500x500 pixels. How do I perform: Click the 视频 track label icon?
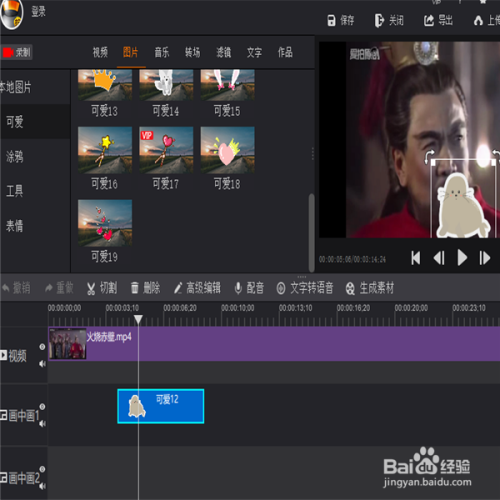pyautogui.click(x=4, y=355)
